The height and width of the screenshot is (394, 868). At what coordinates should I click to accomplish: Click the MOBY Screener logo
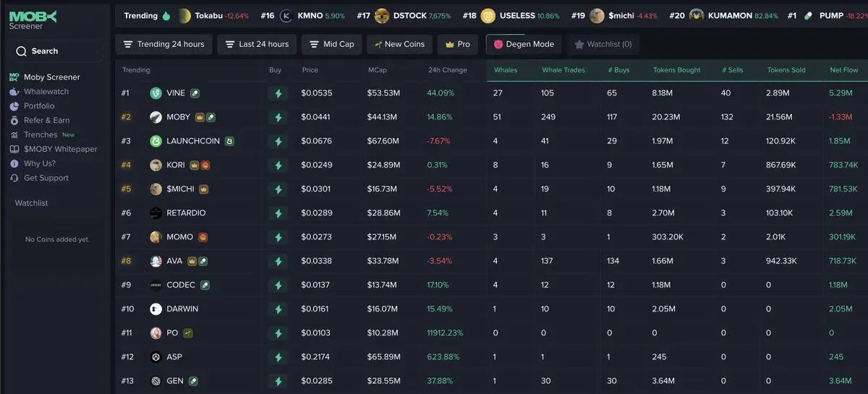tap(33, 20)
